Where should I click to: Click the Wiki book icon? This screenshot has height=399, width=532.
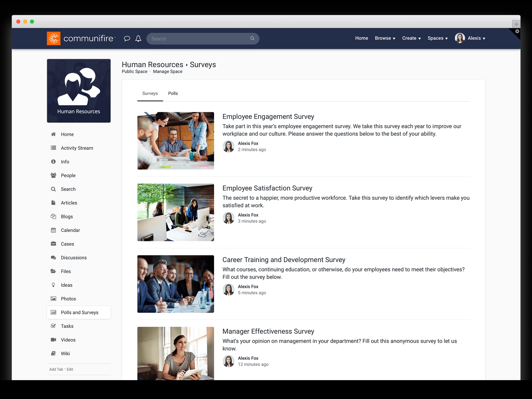click(53, 353)
